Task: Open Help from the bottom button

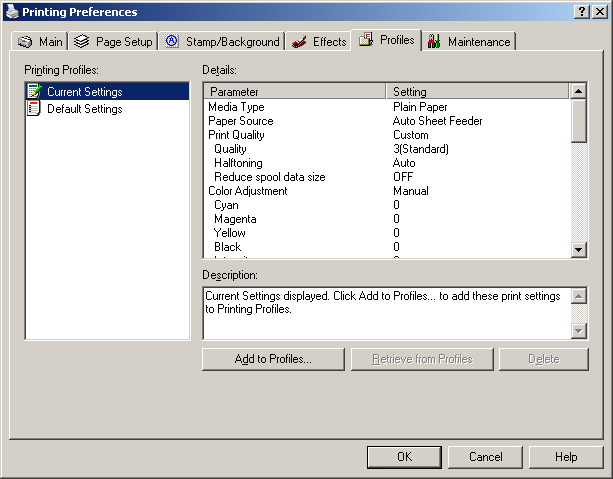Action: coord(566,457)
